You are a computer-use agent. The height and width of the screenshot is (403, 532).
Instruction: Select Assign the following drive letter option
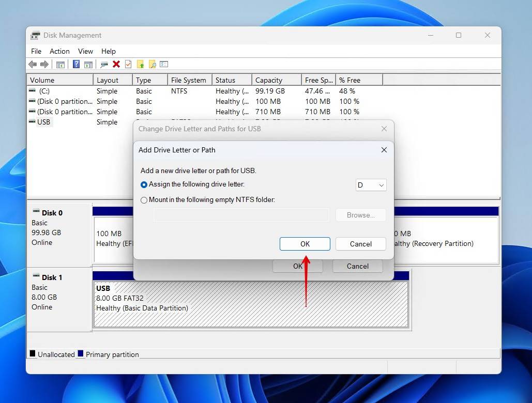(144, 184)
